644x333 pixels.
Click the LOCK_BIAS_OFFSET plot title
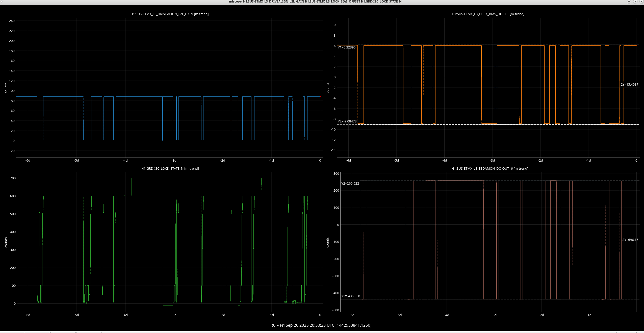point(488,14)
